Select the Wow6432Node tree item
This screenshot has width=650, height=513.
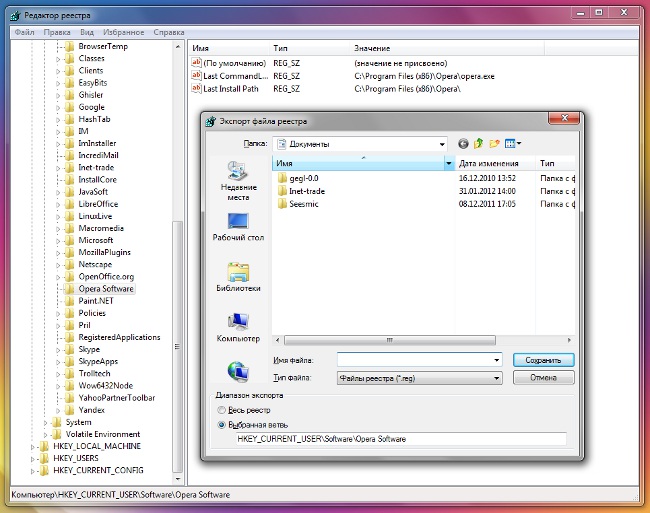pyautogui.click(x=106, y=385)
